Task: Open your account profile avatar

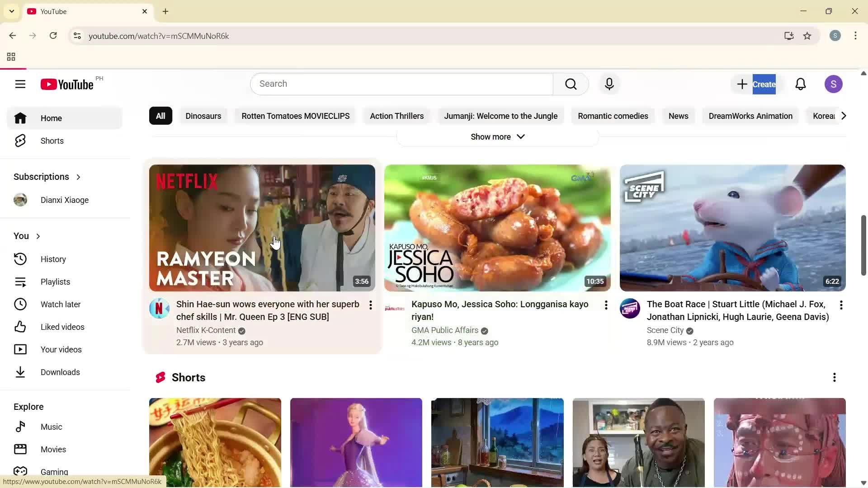Action: (834, 84)
